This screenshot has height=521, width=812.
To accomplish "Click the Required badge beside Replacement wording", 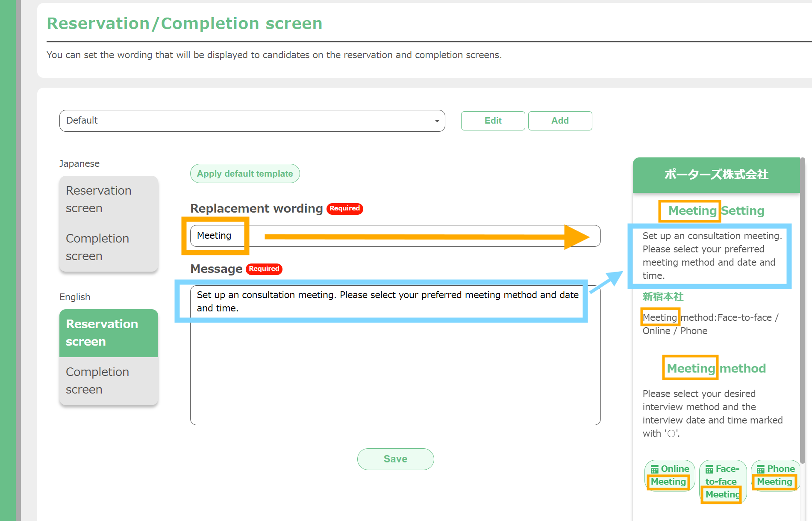I will click(x=344, y=208).
